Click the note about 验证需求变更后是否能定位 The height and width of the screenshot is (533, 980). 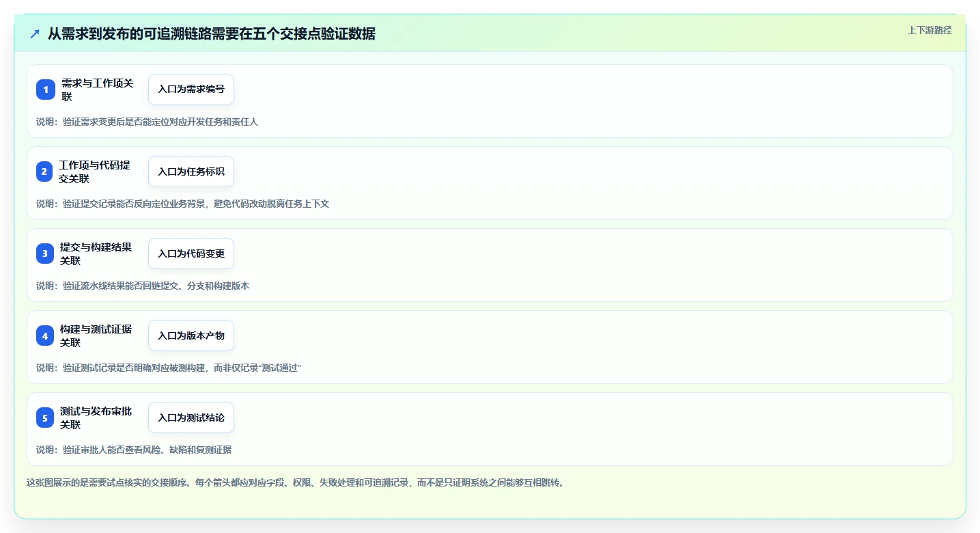point(148,122)
